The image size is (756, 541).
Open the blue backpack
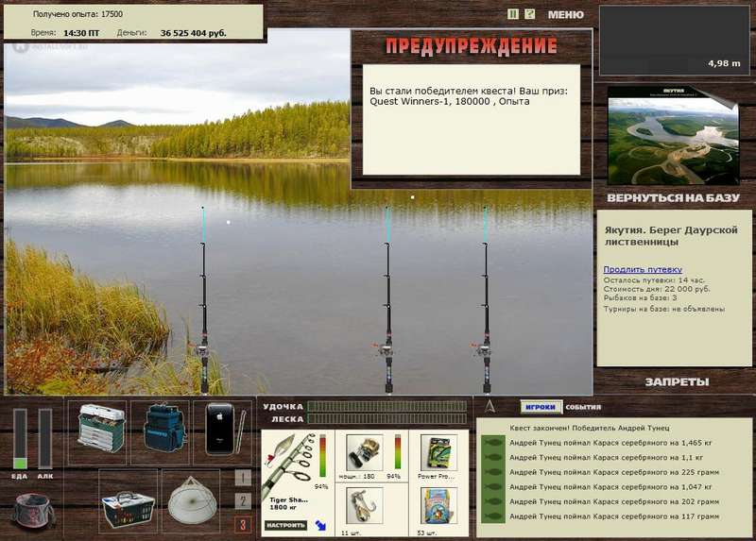coord(163,428)
